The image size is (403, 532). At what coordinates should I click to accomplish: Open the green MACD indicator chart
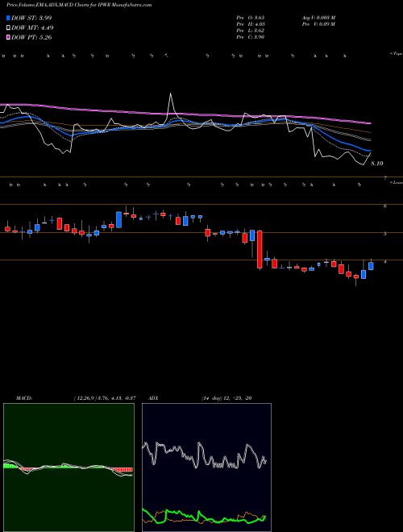pos(69,468)
